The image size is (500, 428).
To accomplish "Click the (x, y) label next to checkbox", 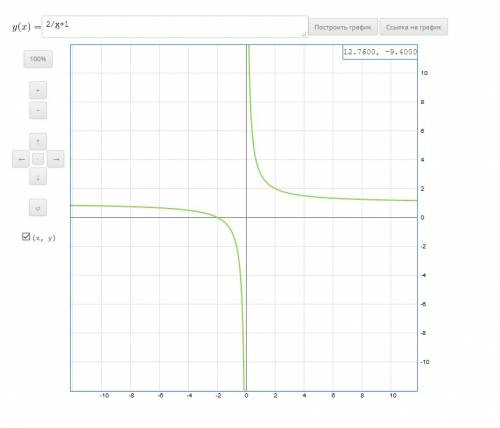I will click(44, 238).
